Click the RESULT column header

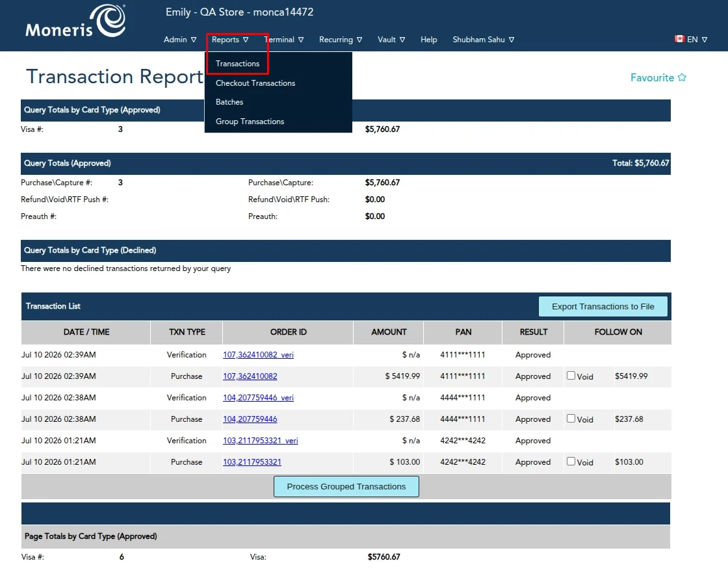tap(533, 332)
